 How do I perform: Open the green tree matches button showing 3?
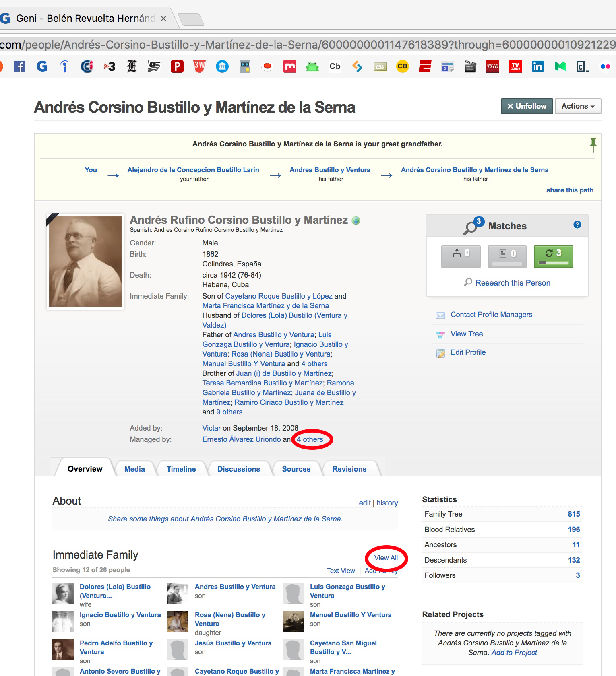click(553, 256)
